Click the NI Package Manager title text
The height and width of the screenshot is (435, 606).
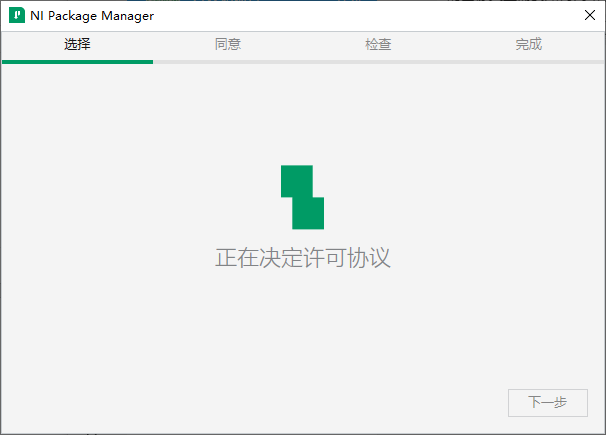pyautogui.click(x=92, y=16)
